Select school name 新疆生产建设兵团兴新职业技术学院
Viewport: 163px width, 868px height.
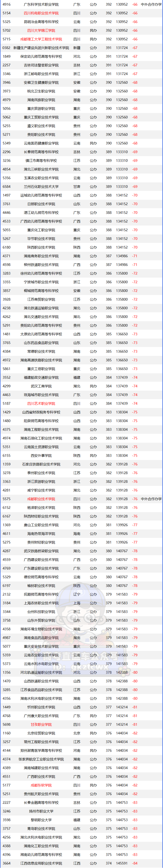[41, 48]
